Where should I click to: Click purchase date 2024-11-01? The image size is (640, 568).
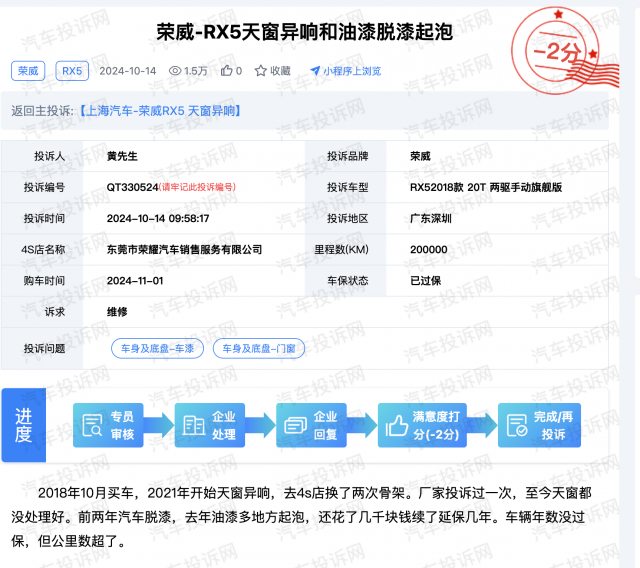[135, 281]
